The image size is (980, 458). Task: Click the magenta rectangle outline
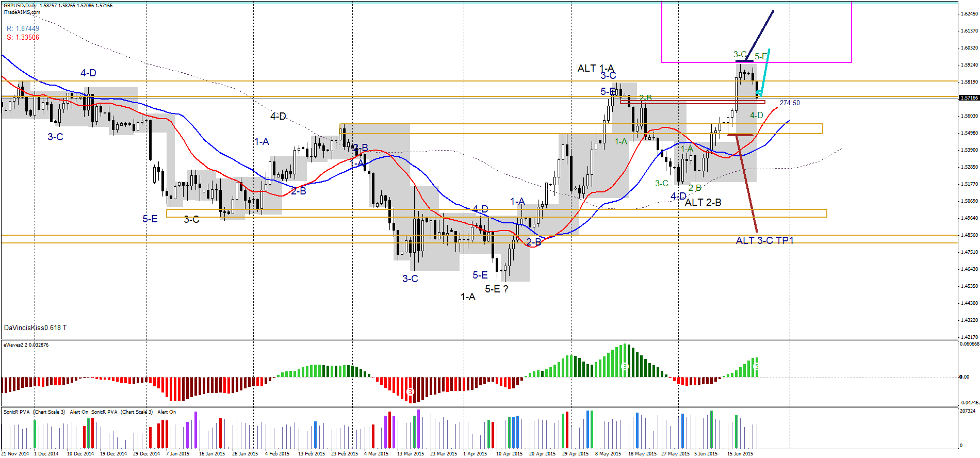pyautogui.click(x=756, y=32)
